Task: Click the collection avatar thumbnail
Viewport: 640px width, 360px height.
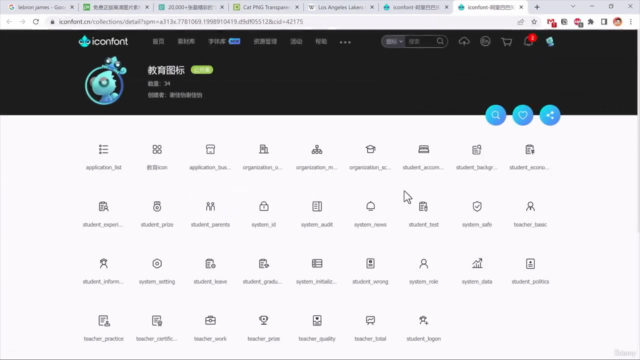Action: (105, 81)
